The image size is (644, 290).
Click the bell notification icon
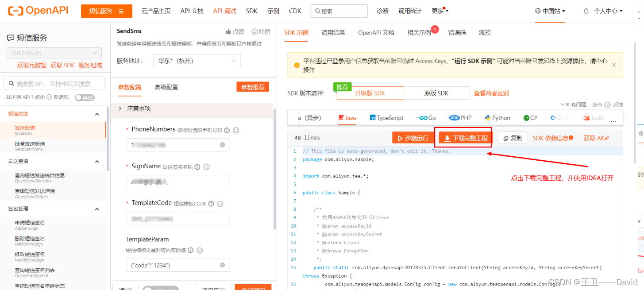tap(586, 11)
